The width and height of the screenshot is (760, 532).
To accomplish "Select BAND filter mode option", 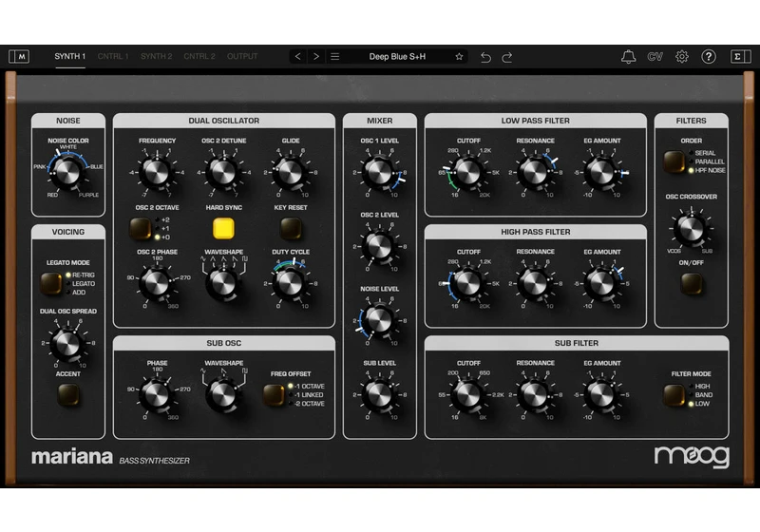I will 700,395.
